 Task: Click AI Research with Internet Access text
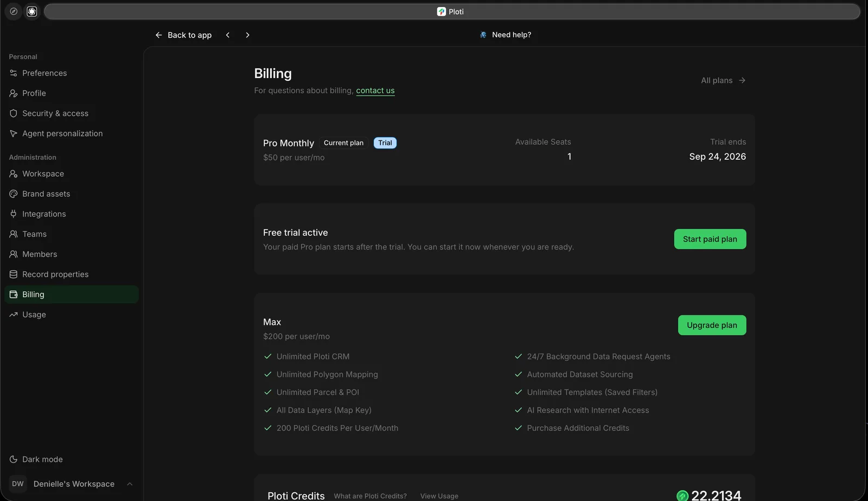(588, 410)
